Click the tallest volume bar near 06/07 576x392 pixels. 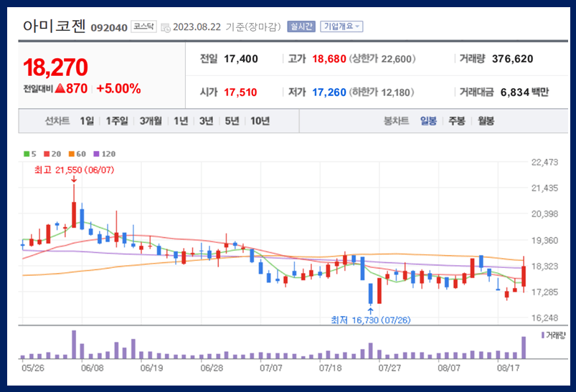74,344
